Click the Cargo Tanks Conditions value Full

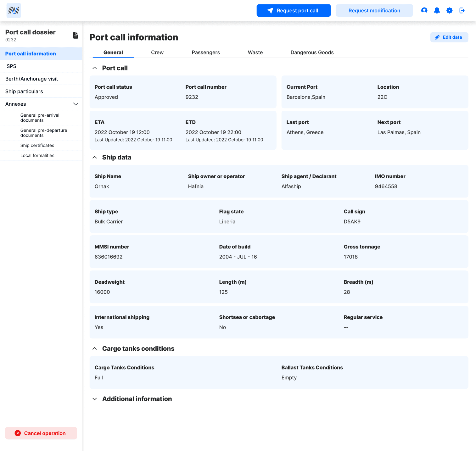point(99,377)
